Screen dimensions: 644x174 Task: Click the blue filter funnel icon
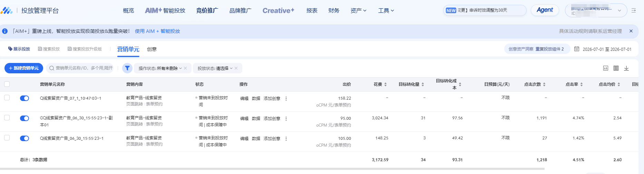coord(127,68)
